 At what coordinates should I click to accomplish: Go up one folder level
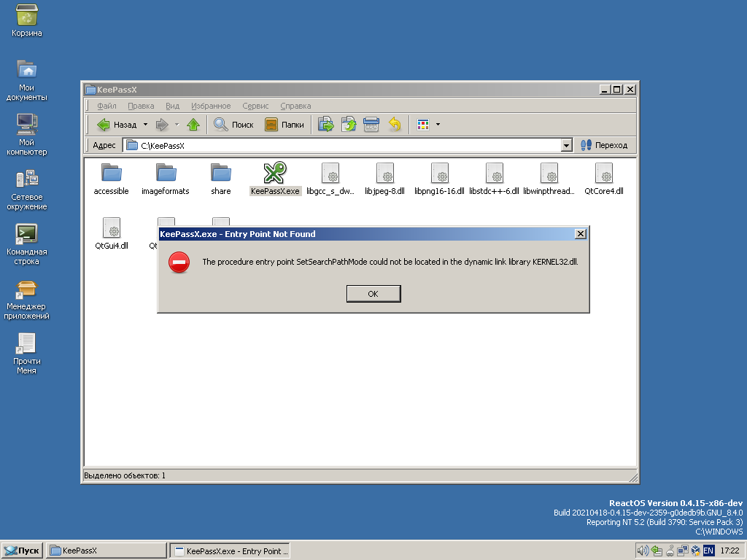(193, 125)
